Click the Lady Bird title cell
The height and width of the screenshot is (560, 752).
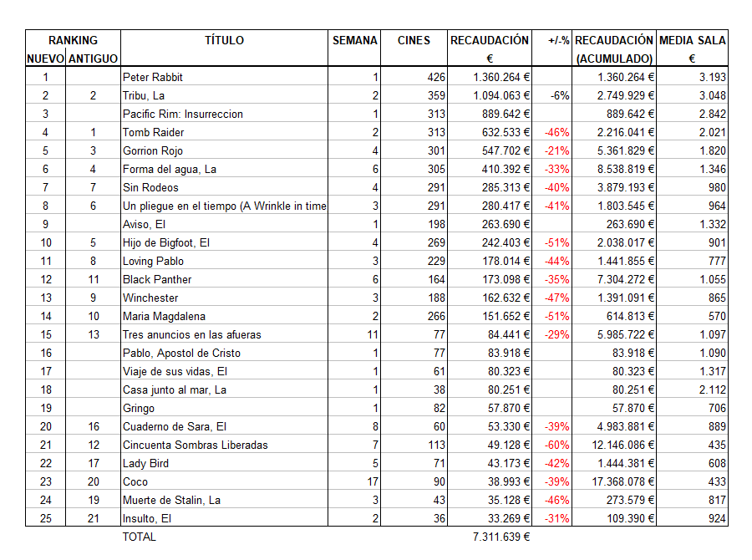(x=146, y=463)
